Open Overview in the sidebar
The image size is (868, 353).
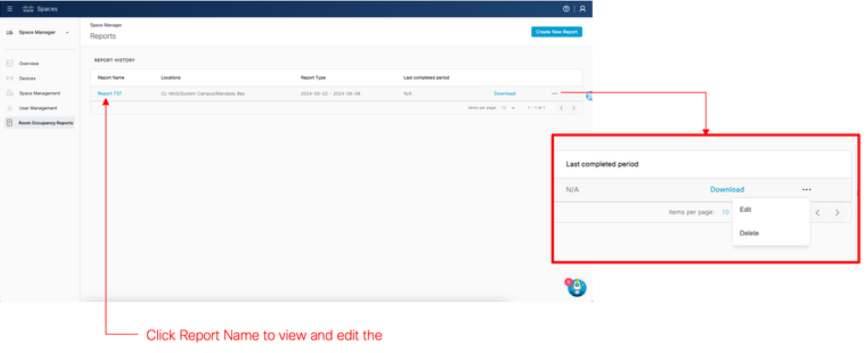pos(28,63)
